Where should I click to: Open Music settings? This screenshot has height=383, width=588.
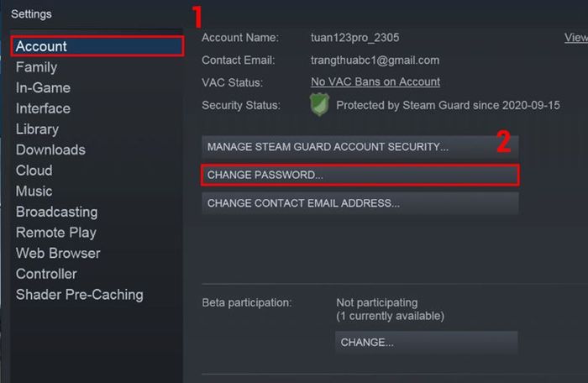[34, 191]
